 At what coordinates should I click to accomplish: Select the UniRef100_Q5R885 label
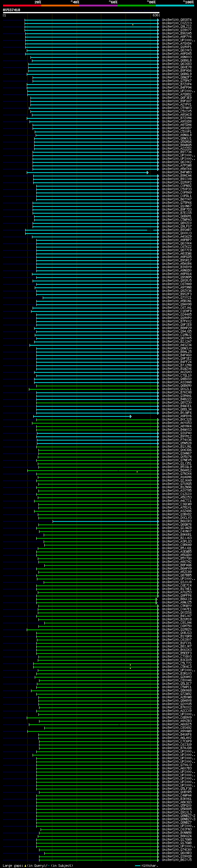[x=177, y=809]
